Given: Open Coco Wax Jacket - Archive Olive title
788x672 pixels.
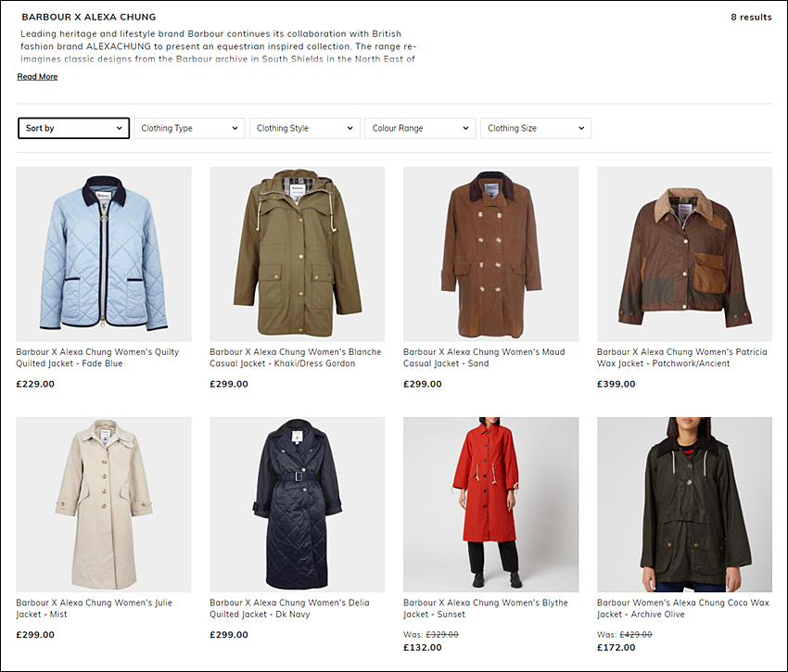Looking at the screenshot, I should coord(683,608).
